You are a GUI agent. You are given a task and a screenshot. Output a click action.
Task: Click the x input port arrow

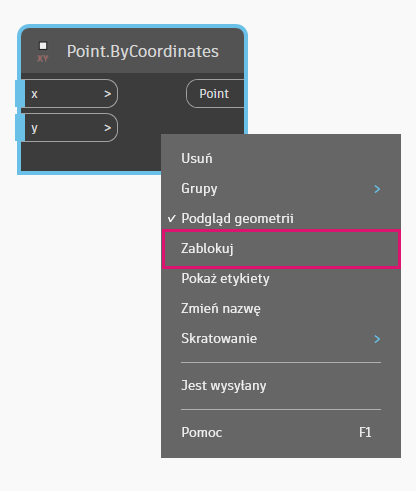[107, 94]
